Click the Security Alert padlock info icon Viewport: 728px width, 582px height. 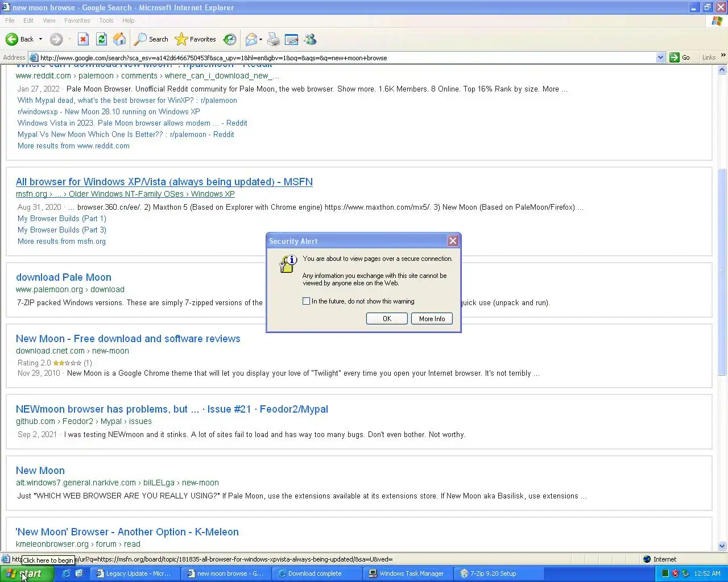[288, 264]
